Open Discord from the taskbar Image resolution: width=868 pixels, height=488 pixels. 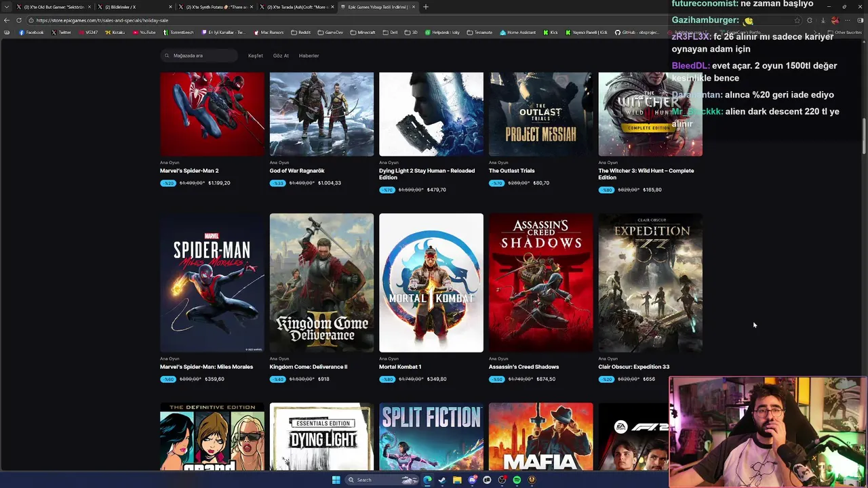(x=472, y=480)
